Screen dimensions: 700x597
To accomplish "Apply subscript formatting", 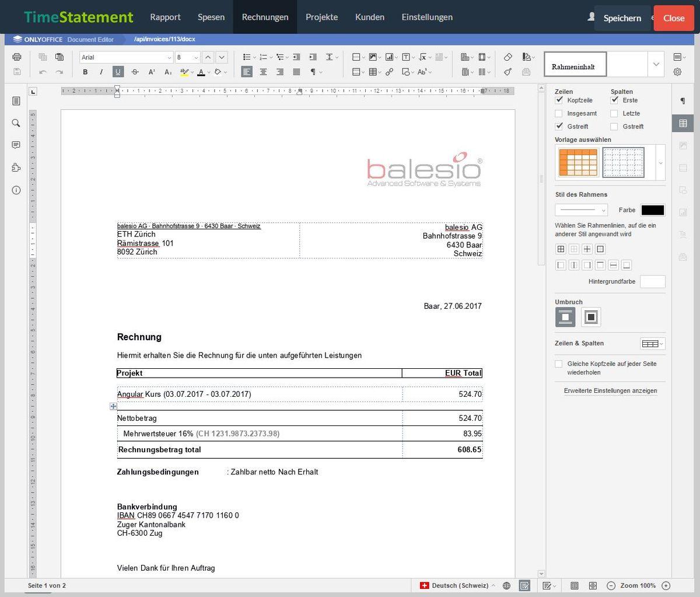I will click(x=168, y=72).
